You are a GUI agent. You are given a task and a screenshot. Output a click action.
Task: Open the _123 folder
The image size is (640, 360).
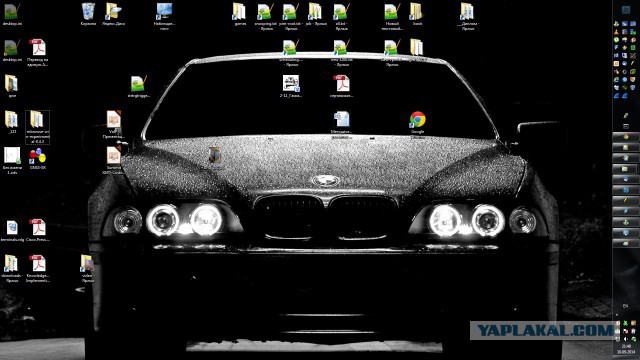(11, 120)
